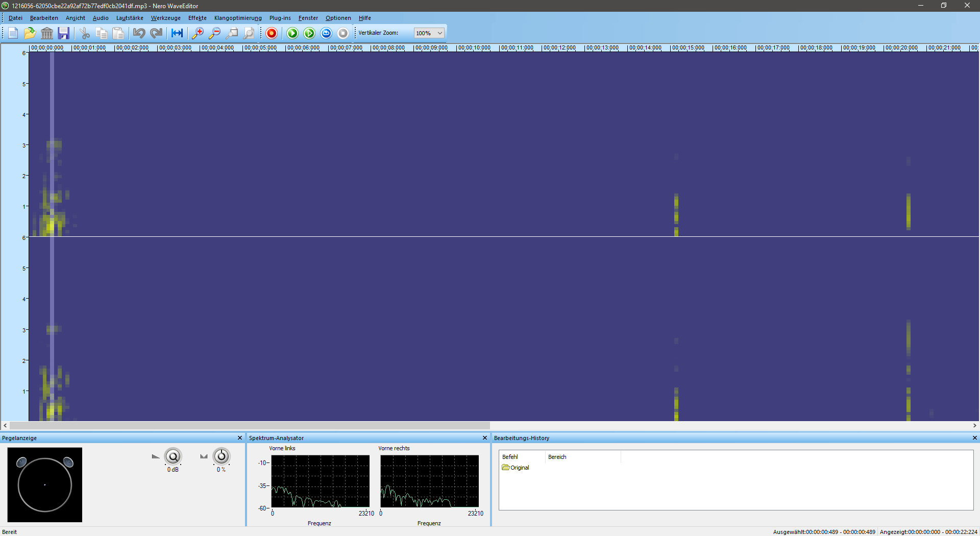Click the Vorne rechts spectrum graph
980x536 pixels.
coord(429,481)
